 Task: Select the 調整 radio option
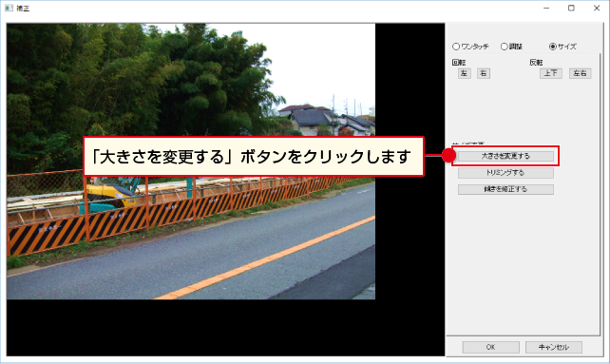tap(511, 47)
